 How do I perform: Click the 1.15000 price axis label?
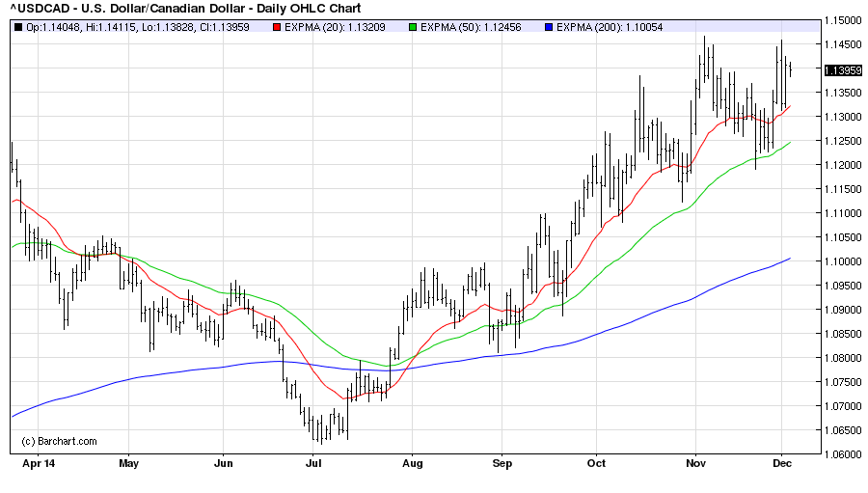pos(844,20)
